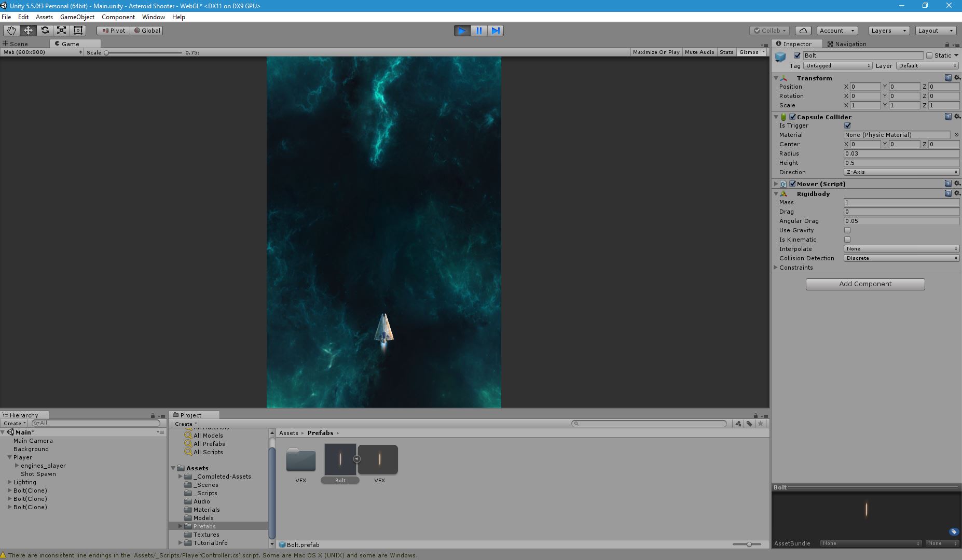Viewport: 962px width, 560px height.
Task: Toggle Bolt object active checkbox
Action: 797,55
